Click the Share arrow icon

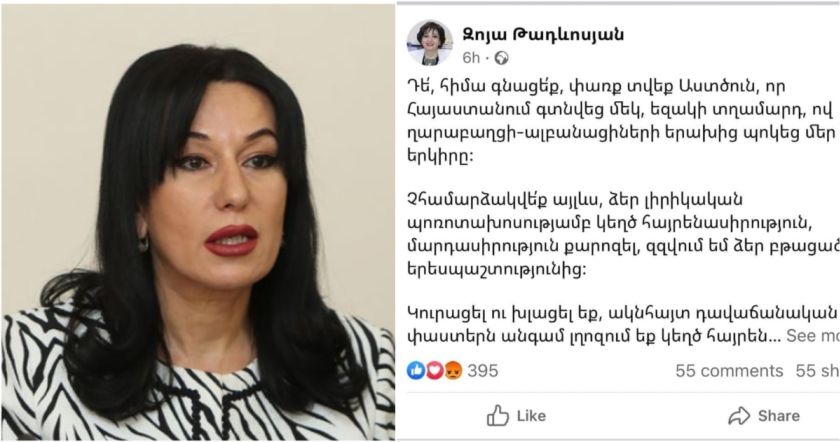(x=739, y=416)
